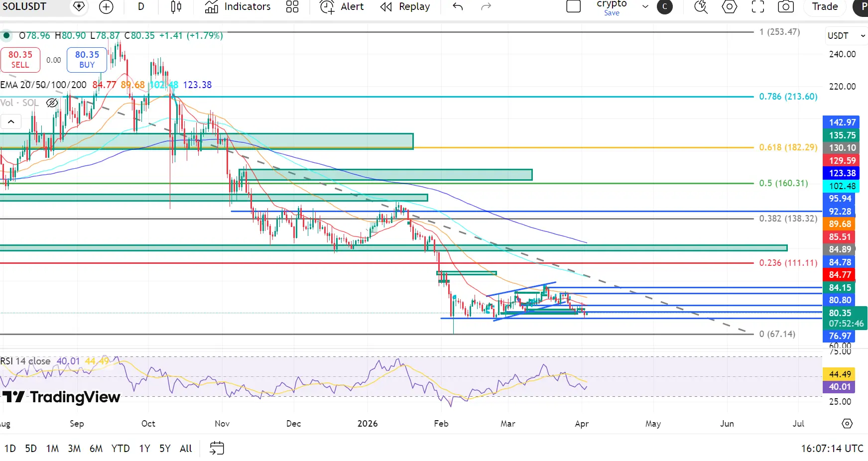
Task: Enter fullscreen mode
Action: point(757,7)
